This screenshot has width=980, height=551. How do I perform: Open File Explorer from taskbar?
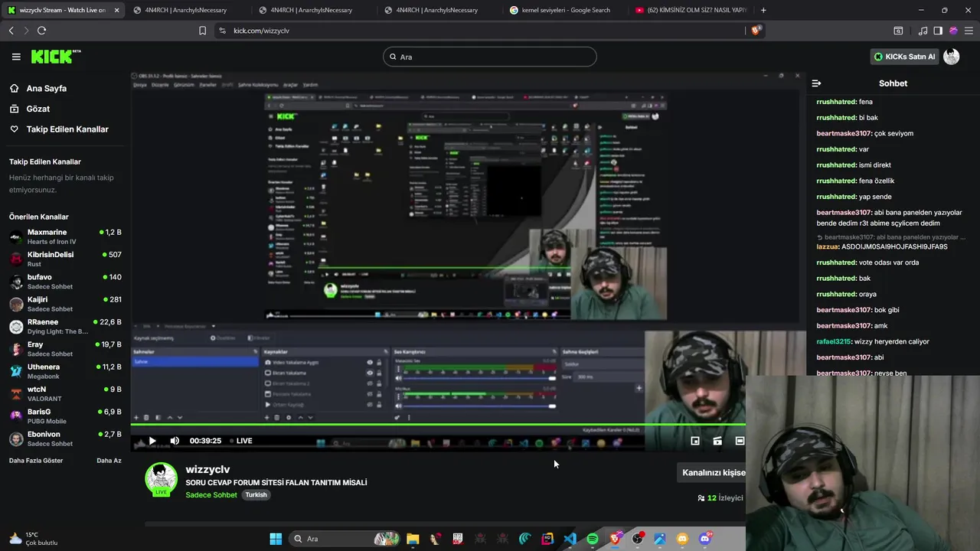pos(413,539)
